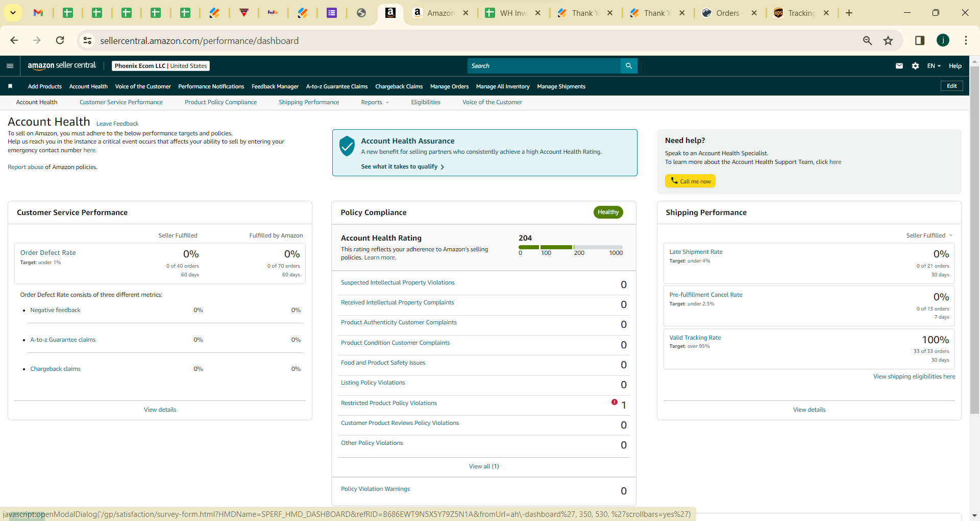Select the Shipping Performance tab
The width and height of the screenshot is (980, 521).
[x=309, y=102]
